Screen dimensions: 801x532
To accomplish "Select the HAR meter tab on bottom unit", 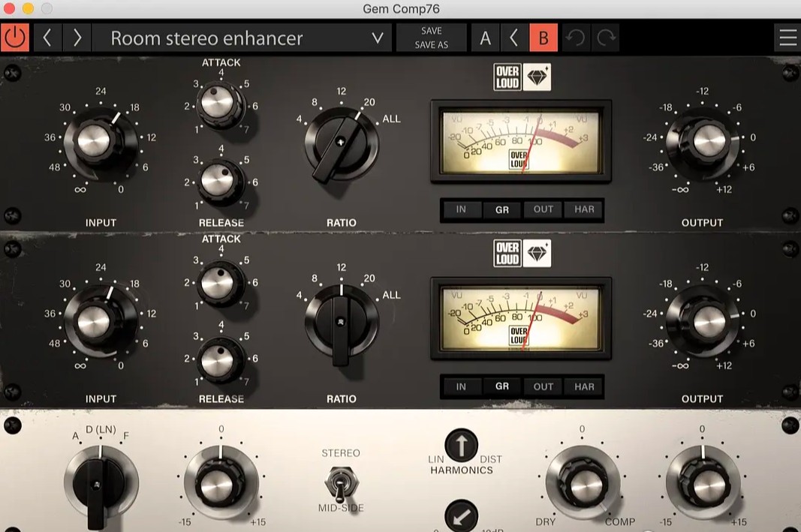I will 584,387.
